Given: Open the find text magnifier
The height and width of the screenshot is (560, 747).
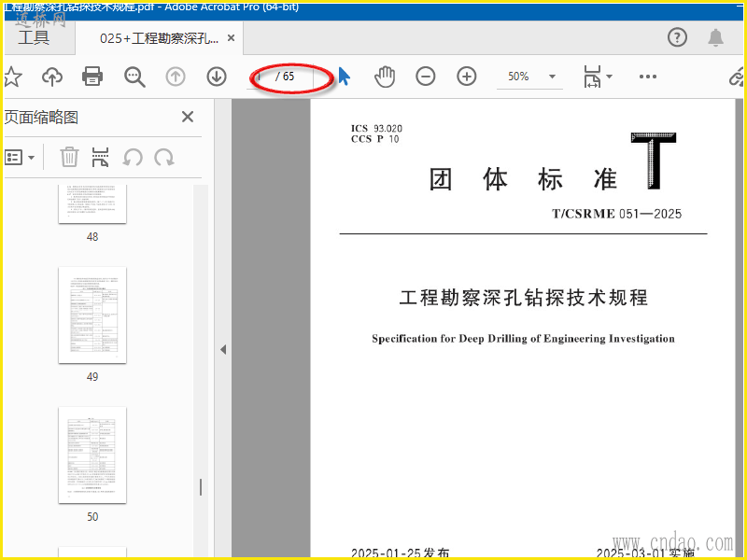Looking at the screenshot, I should click(x=134, y=77).
